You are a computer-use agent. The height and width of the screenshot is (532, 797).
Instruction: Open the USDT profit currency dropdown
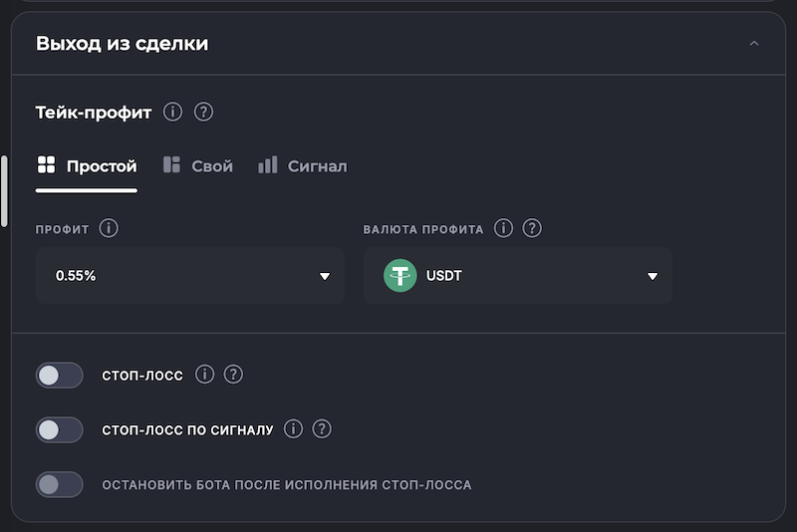(518, 276)
